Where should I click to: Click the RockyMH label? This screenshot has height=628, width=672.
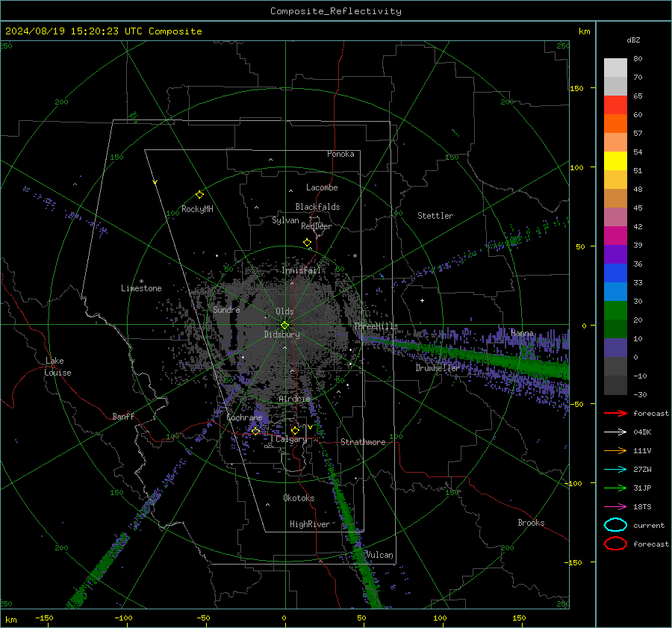[x=197, y=209]
